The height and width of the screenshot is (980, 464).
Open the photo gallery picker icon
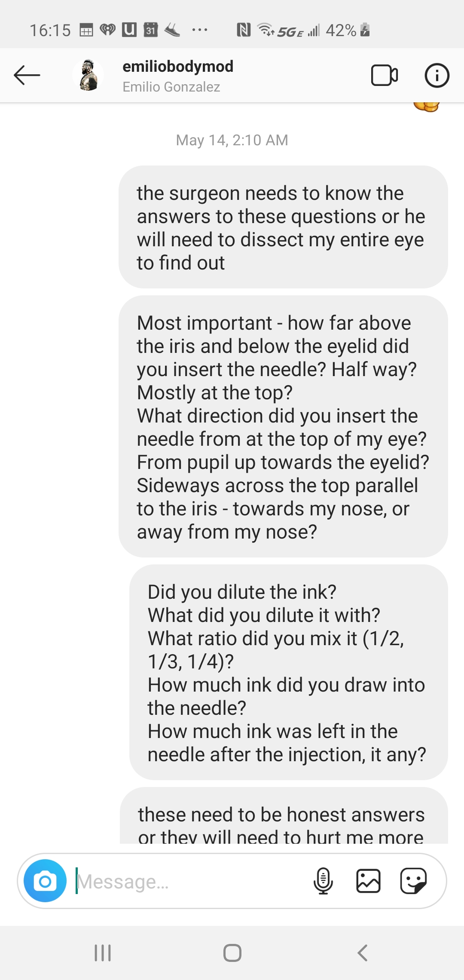(x=368, y=881)
